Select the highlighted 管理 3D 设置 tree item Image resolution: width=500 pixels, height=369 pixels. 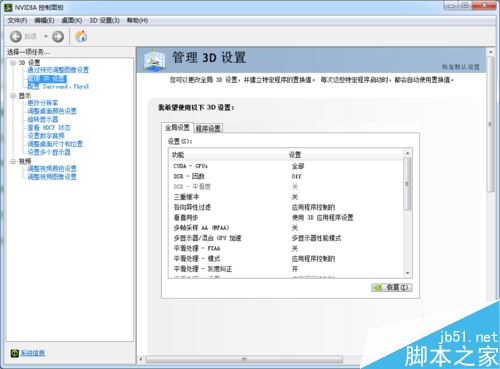47,79
